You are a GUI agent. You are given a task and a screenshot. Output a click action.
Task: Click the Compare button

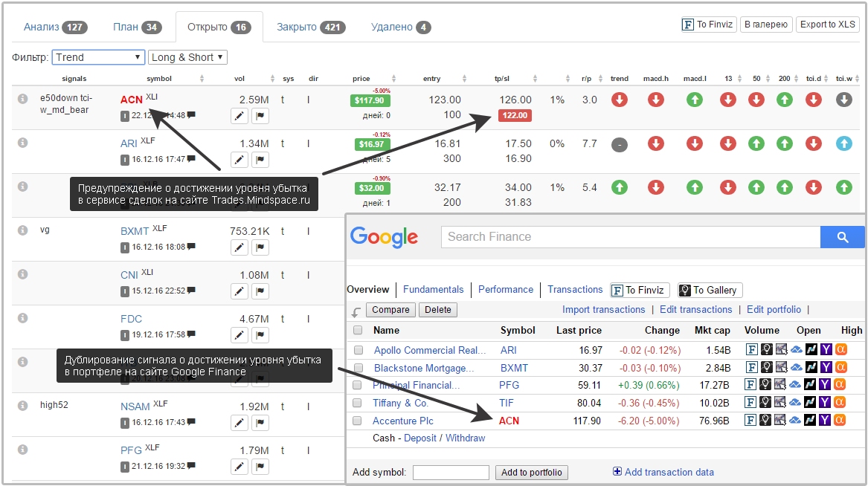click(x=390, y=310)
